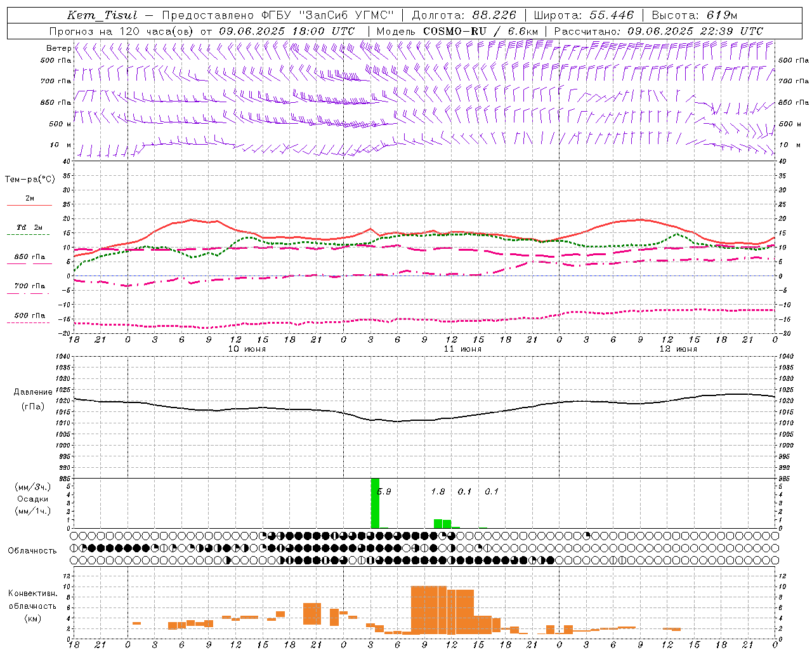Click "700 гПа" in the temperature legend

tap(30, 286)
